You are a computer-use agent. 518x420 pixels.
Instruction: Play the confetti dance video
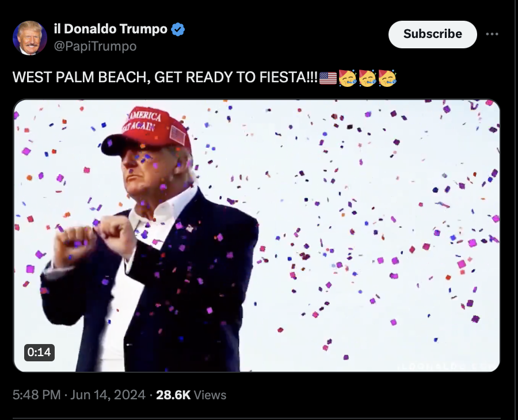point(257,235)
